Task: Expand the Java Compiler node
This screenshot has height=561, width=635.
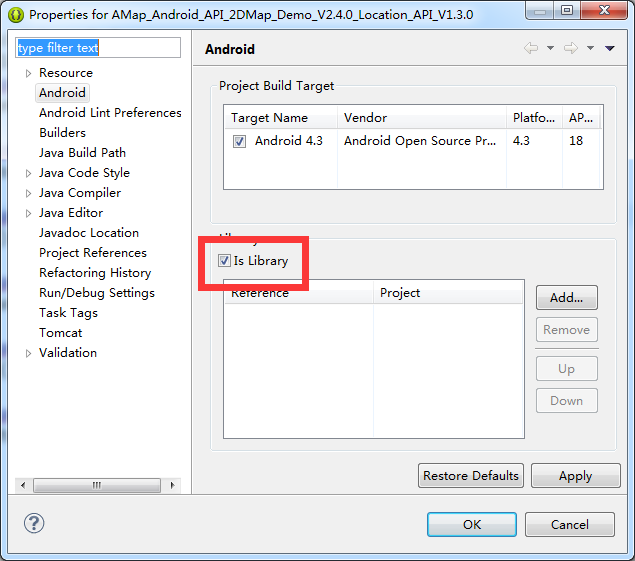Action: pos(28,193)
